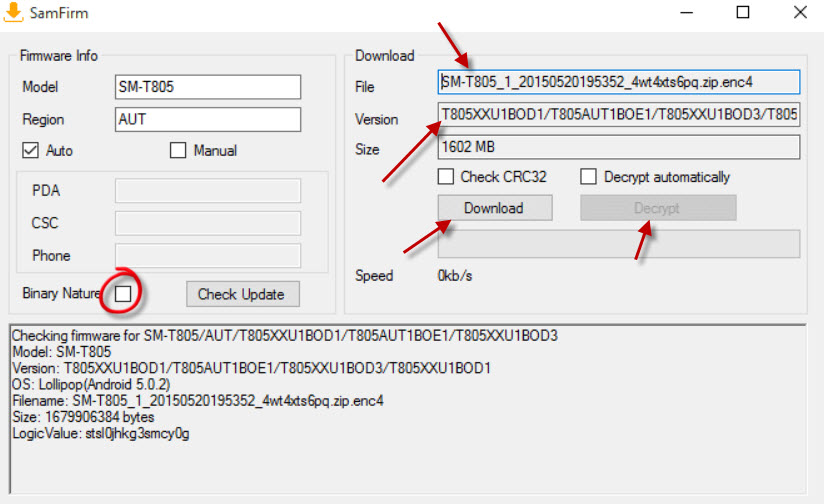The width and height of the screenshot is (824, 504).
Task: Click the Download group label
Action: [385, 56]
